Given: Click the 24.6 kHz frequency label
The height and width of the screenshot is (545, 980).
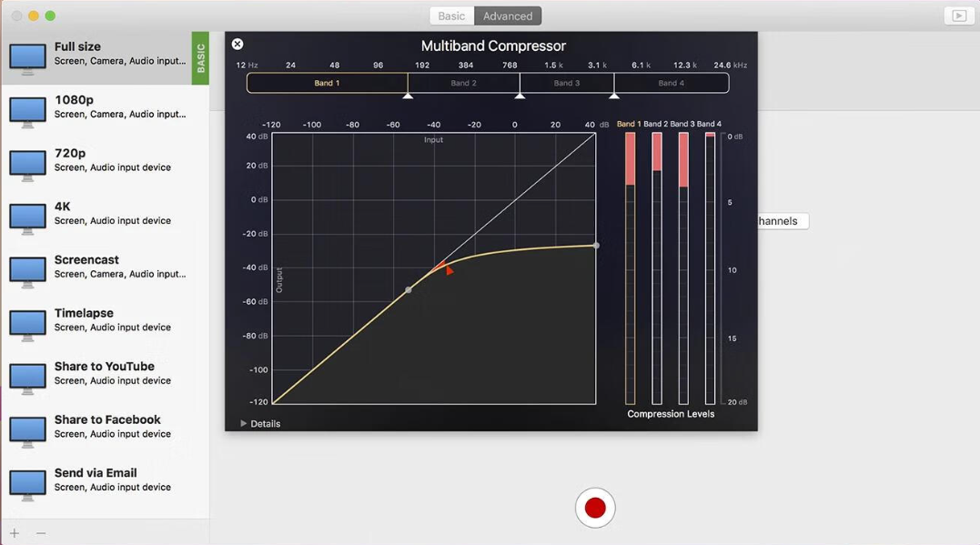Looking at the screenshot, I should [x=730, y=65].
